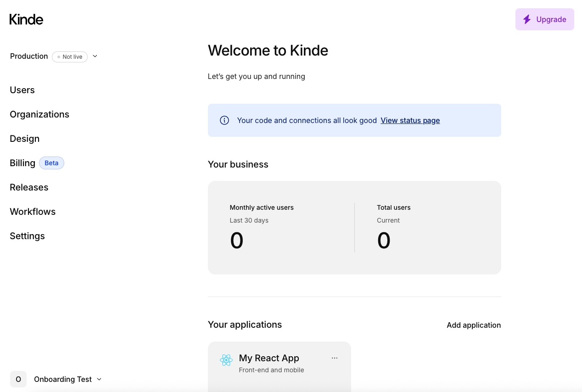Click the Kinde logo
The image size is (582, 392).
(x=26, y=19)
